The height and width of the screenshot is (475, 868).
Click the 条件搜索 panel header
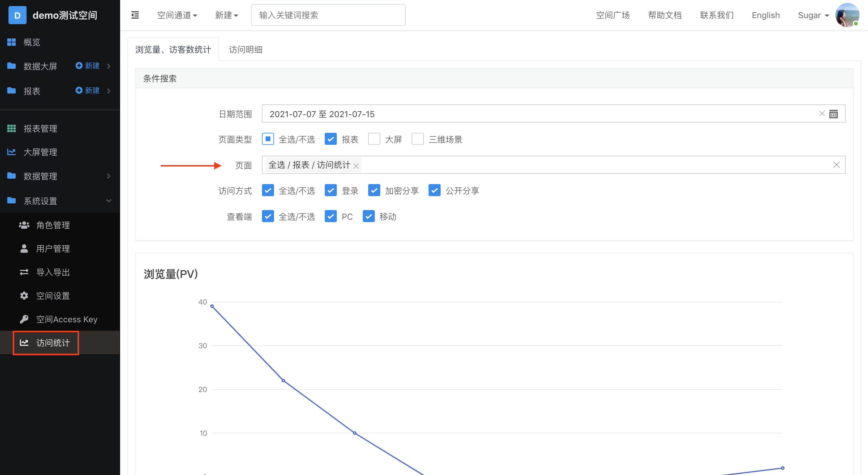pos(494,78)
